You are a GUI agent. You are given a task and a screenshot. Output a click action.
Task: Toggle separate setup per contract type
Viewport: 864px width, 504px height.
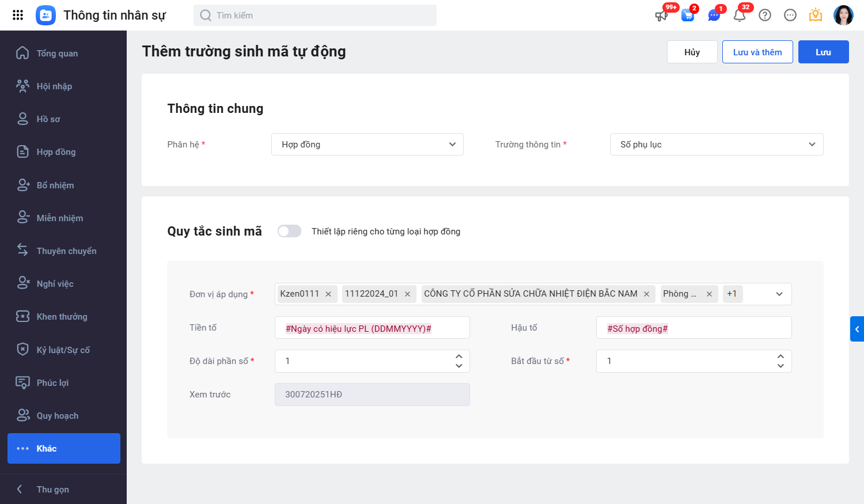coord(289,231)
